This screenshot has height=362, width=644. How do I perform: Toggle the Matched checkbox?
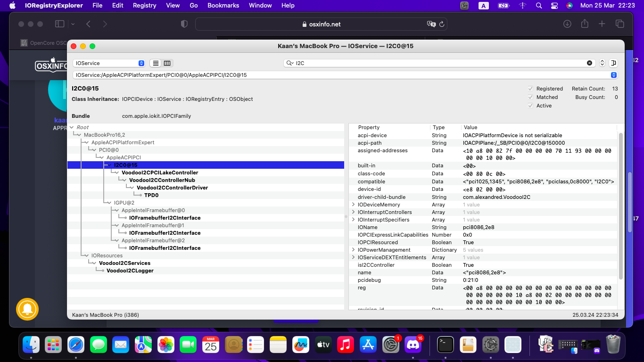click(x=530, y=97)
